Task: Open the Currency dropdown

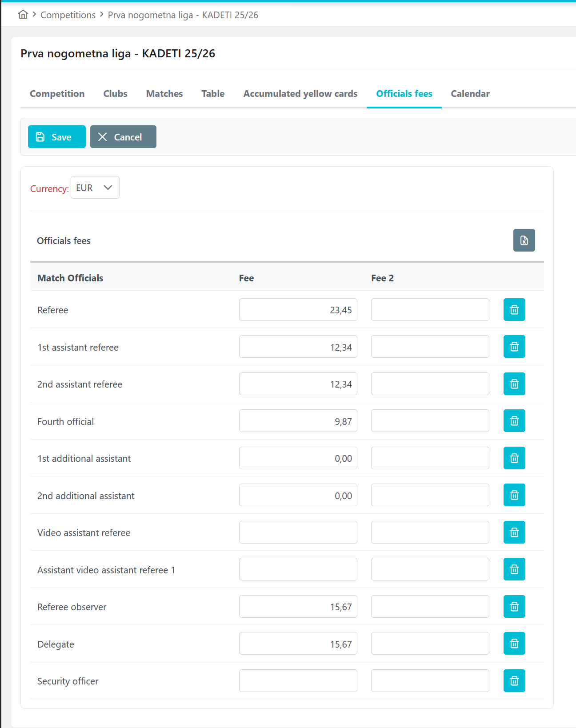Action: coord(95,188)
